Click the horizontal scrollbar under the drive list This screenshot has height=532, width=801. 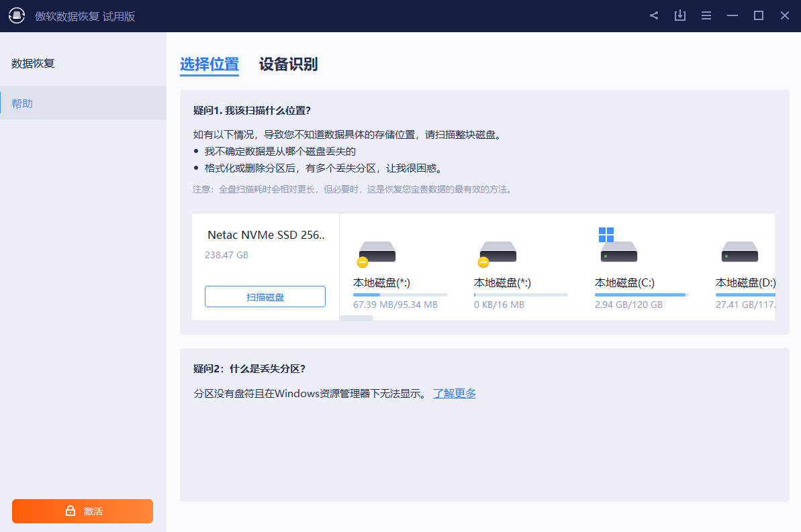pos(357,318)
